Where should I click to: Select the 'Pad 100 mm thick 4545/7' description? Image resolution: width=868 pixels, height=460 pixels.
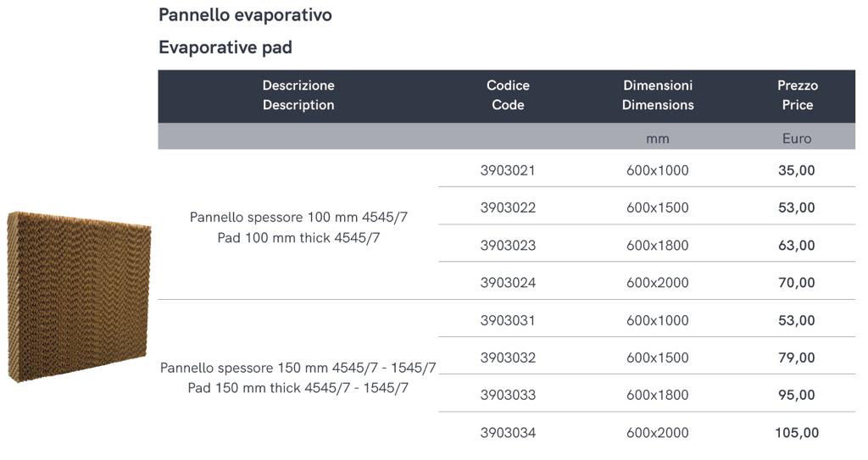(x=298, y=238)
